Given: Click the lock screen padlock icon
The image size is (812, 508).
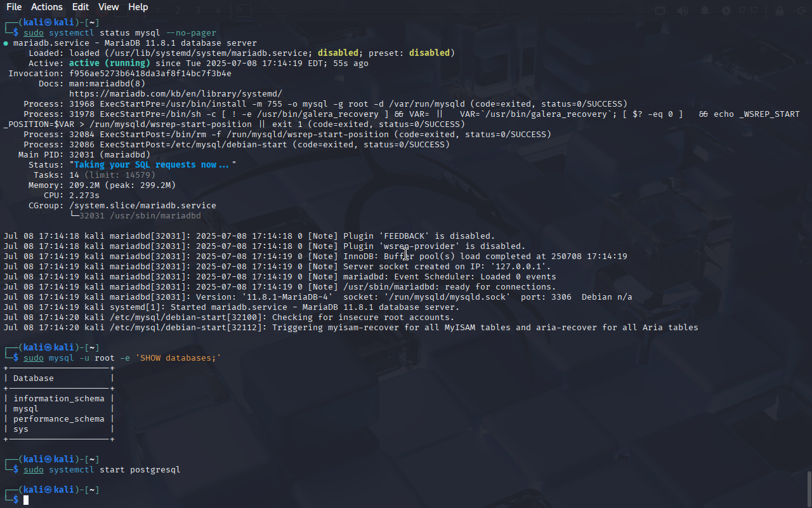Looking at the screenshot, I should [x=780, y=11].
